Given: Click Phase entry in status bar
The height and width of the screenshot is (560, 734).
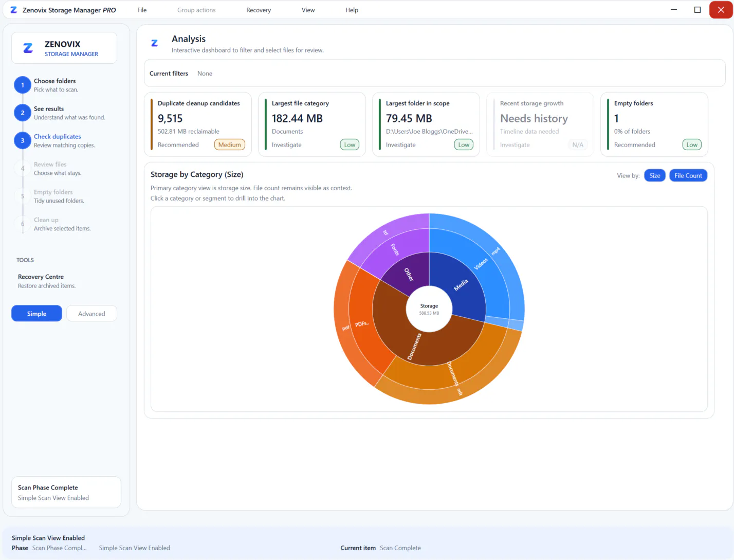Looking at the screenshot, I should coord(49,548).
